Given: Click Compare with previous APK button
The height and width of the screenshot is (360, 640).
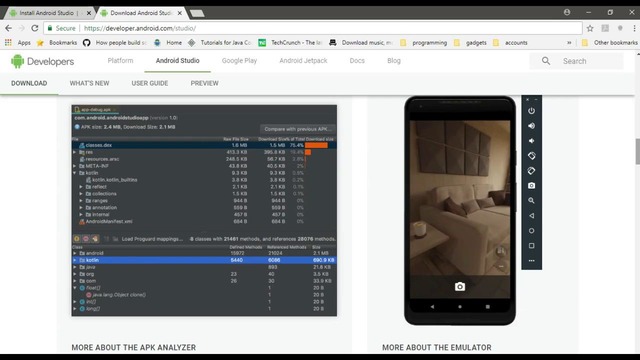Looking at the screenshot, I should tap(298, 129).
